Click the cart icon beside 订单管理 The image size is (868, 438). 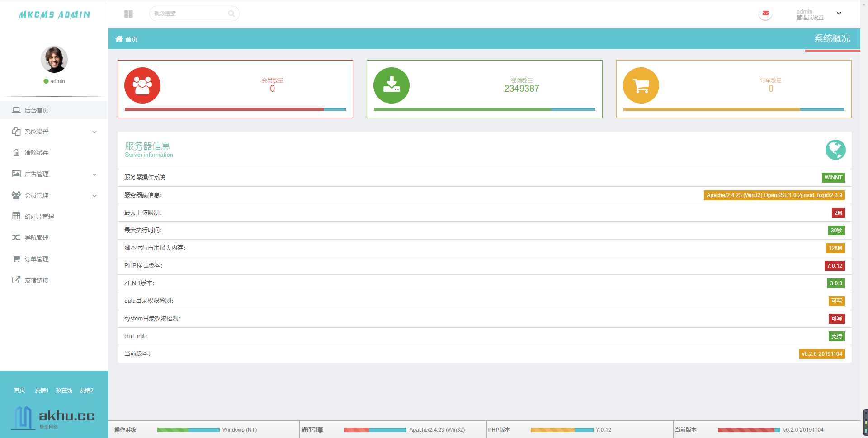[x=16, y=259]
